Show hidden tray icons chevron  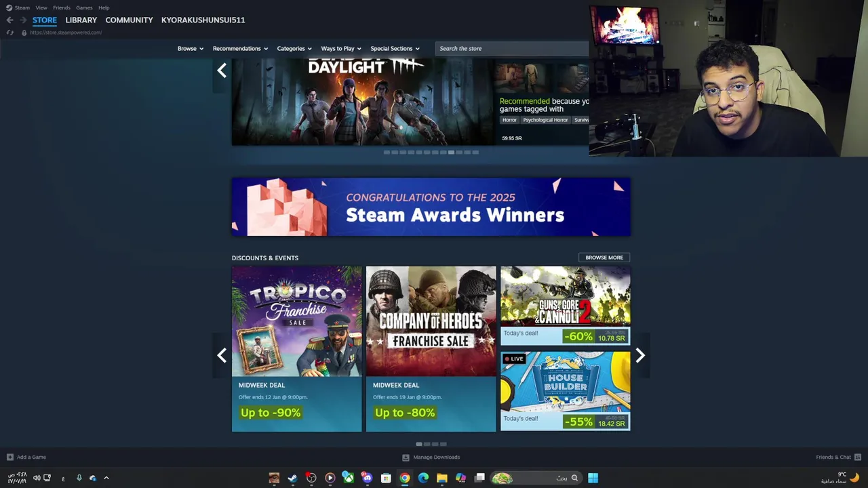(x=106, y=478)
